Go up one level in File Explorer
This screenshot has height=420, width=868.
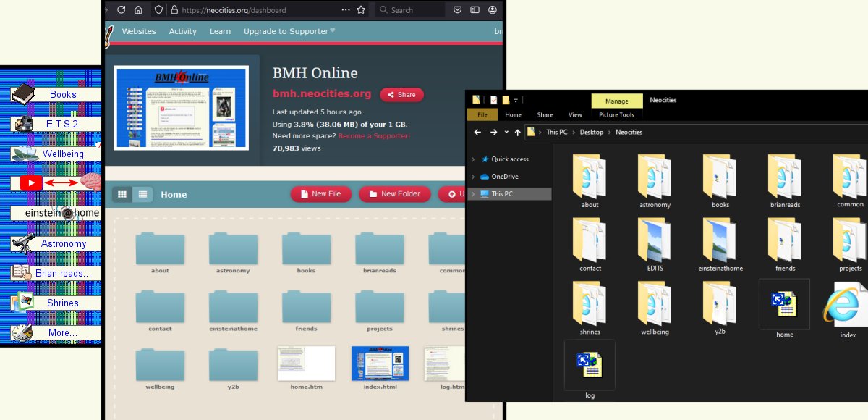coord(516,133)
